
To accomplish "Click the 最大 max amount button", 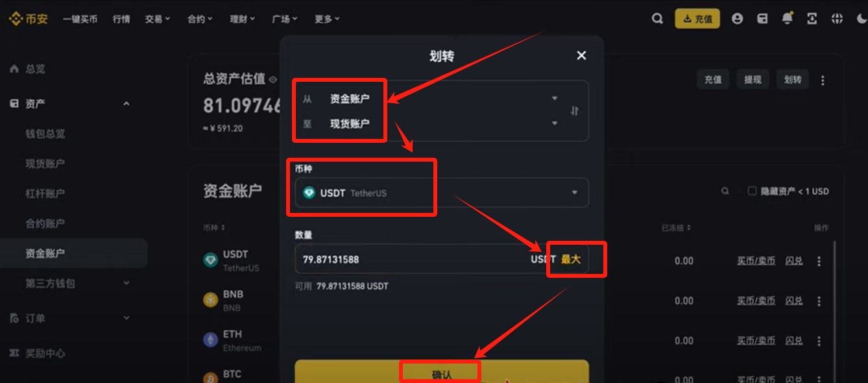I will (571, 259).
